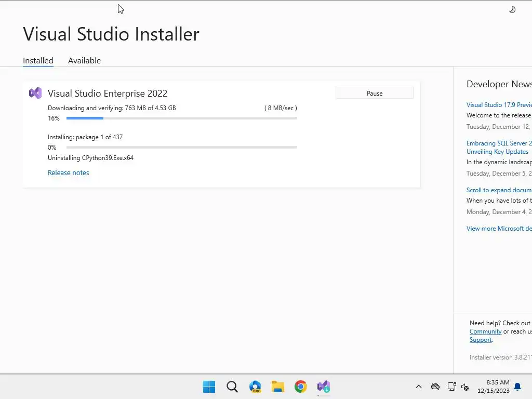This screenshot has width=532, height=399.
Task: Open the Windows Start menu
Action: 209,387
